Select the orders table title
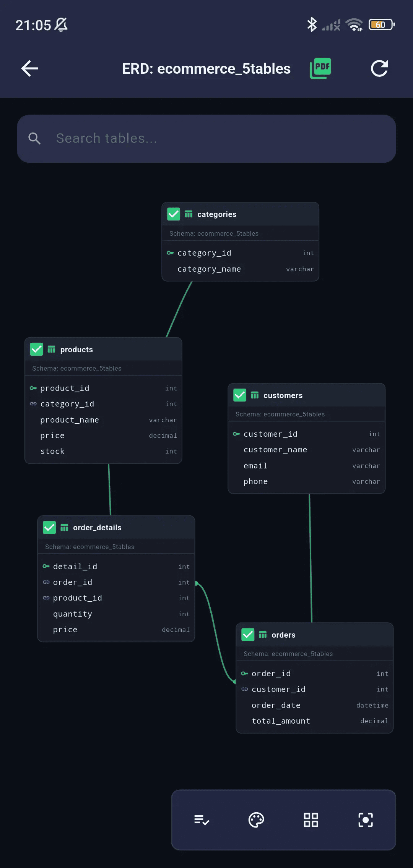This screenshot has width=413, height=868. point(283,635)
